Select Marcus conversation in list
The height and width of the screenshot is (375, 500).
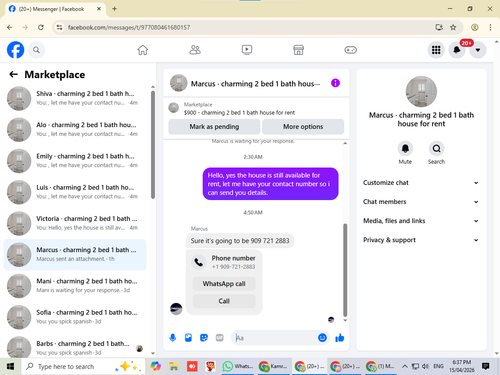click(x=75, y=254)
